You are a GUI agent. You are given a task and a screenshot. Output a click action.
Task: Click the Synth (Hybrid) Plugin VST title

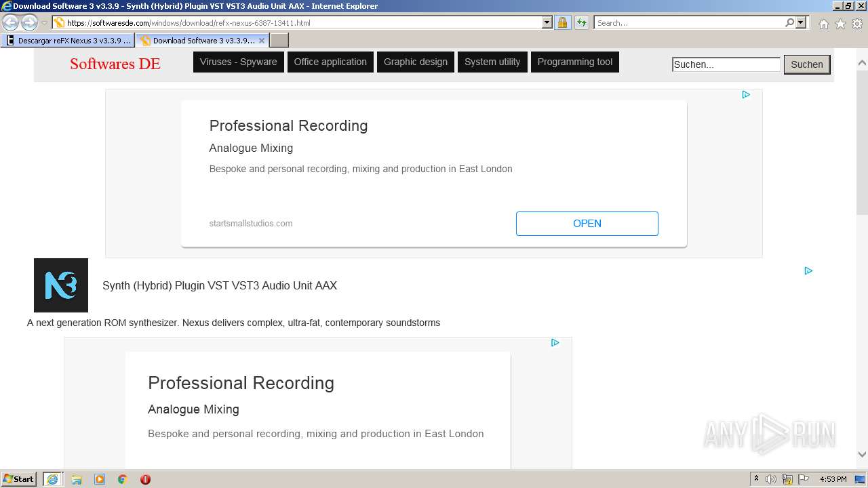tap(220, 285)
